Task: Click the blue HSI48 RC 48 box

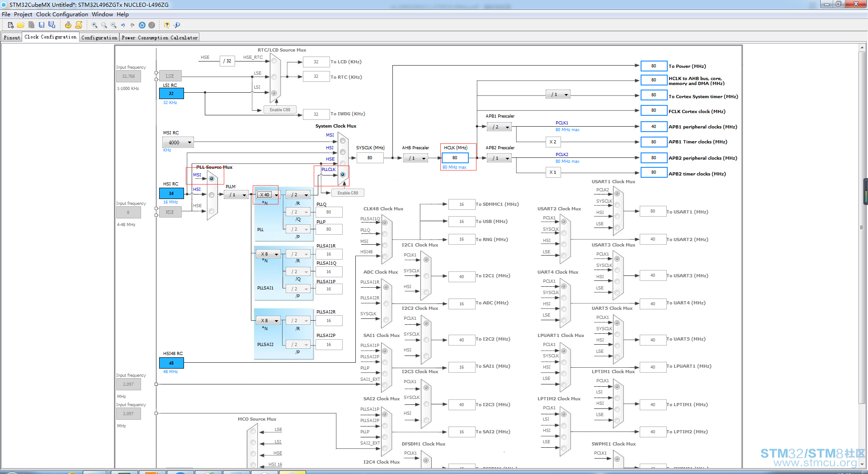Action: tap(171, 363)
